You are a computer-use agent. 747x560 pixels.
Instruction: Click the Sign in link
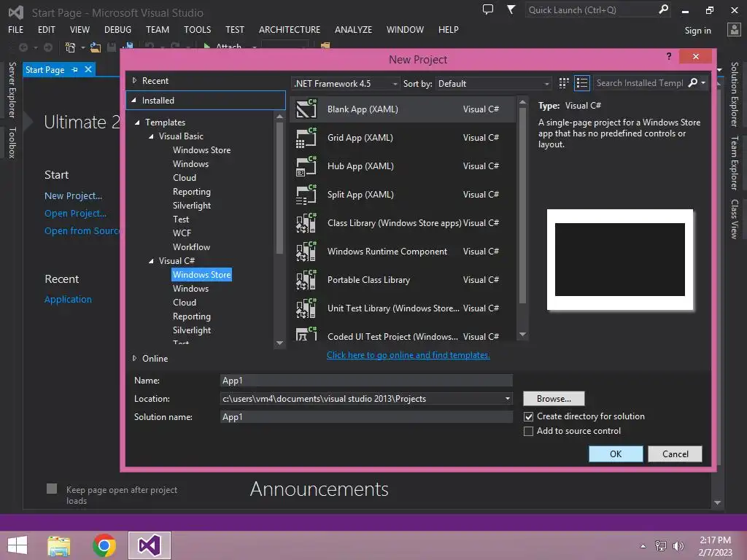tap(697, 31)
